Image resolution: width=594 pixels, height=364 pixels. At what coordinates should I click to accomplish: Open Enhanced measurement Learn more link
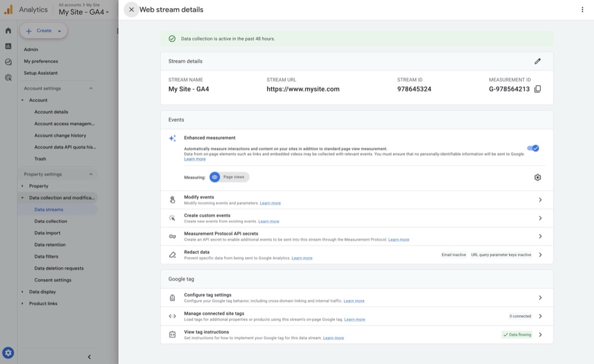point(195,159)
